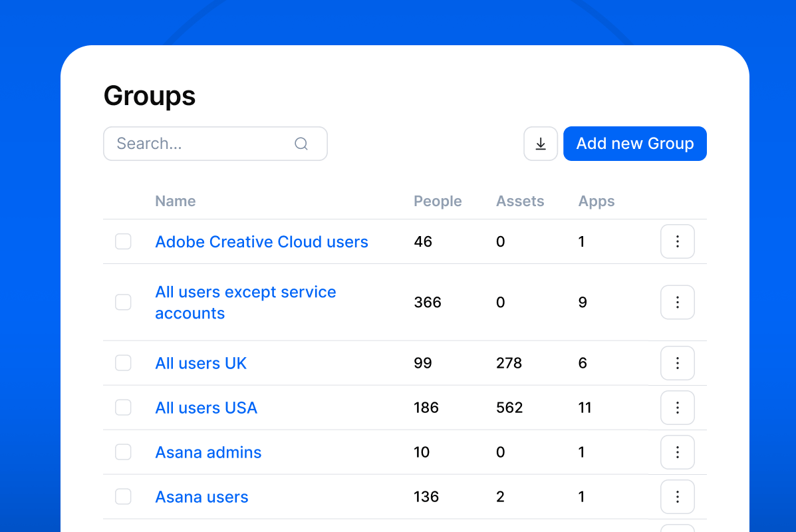Image resolution: width=796 pixels, height=532 pixels.
Task: Check the Adobe Creative Cloud users checkbox
Action: (123, 241)
